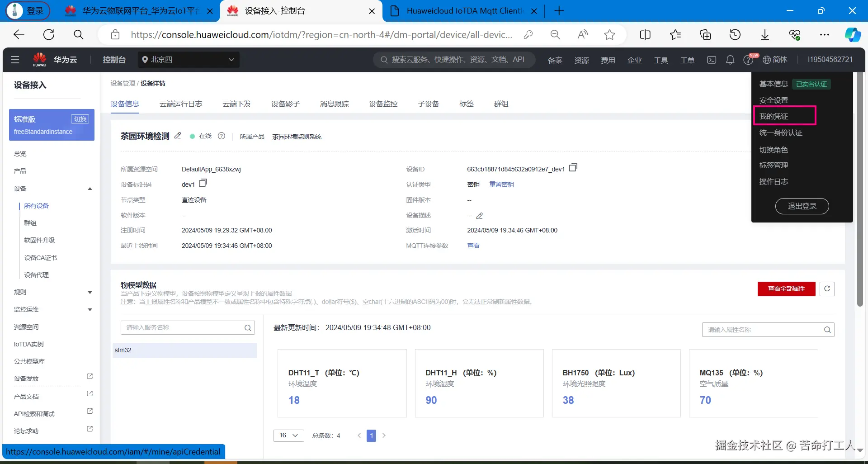Open browser Downloads icon
The image size is (868, 464).
(x=765, y=34)
